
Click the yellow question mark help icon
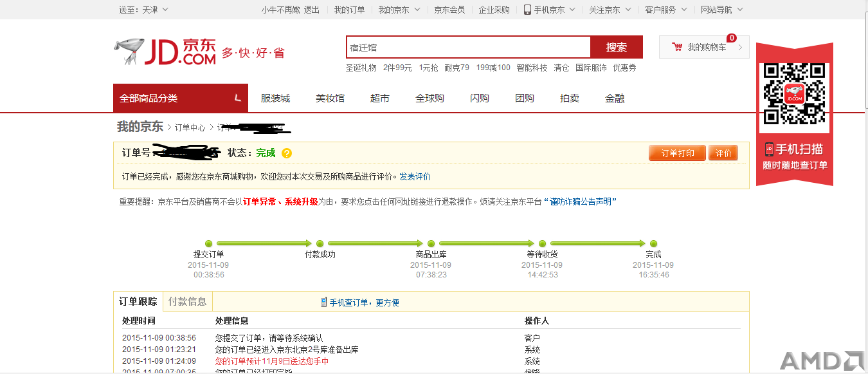pyautogui.click(x=287, y=153)
